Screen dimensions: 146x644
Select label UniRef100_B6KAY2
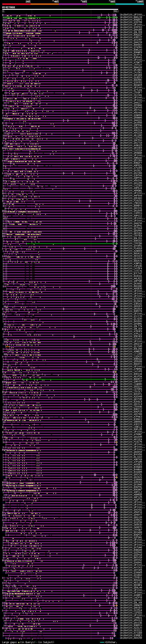(x=131, y=364)
